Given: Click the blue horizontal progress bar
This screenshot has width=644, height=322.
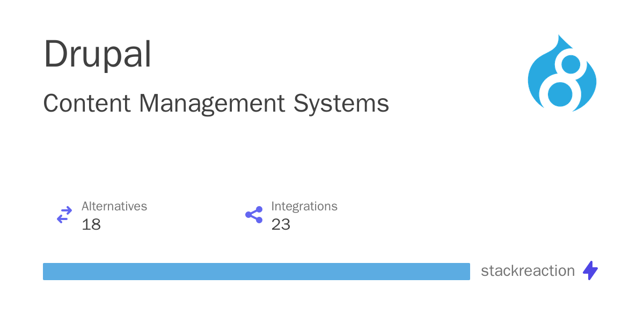Looking at the screenshot, I should click(256, 272).
